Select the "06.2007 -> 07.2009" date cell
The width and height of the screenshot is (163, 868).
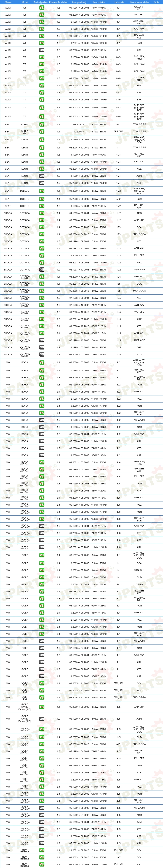click(79, 738)
